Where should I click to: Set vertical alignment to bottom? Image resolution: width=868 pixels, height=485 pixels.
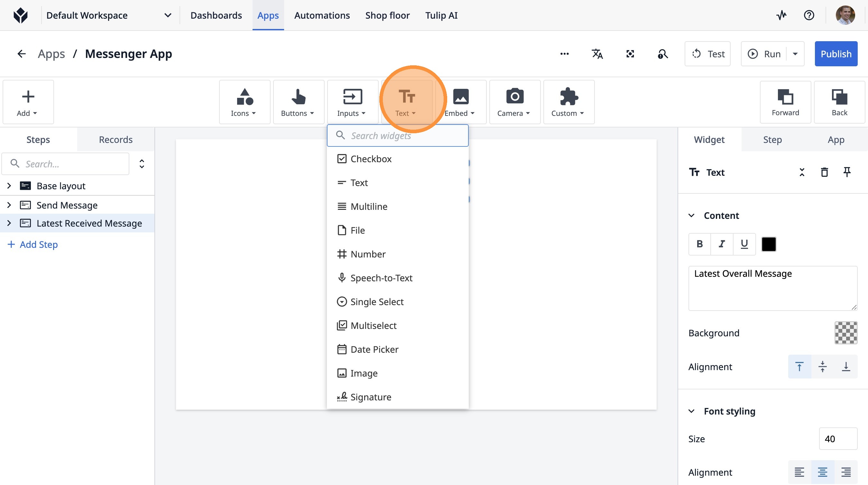pyautogui.click(x=846, y=366)
